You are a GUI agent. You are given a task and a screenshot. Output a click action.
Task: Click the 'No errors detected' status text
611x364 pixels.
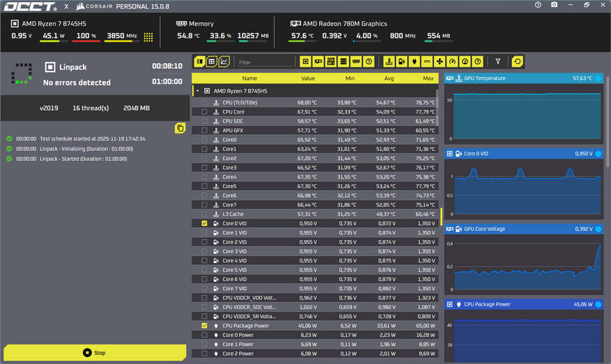[77, 83]
